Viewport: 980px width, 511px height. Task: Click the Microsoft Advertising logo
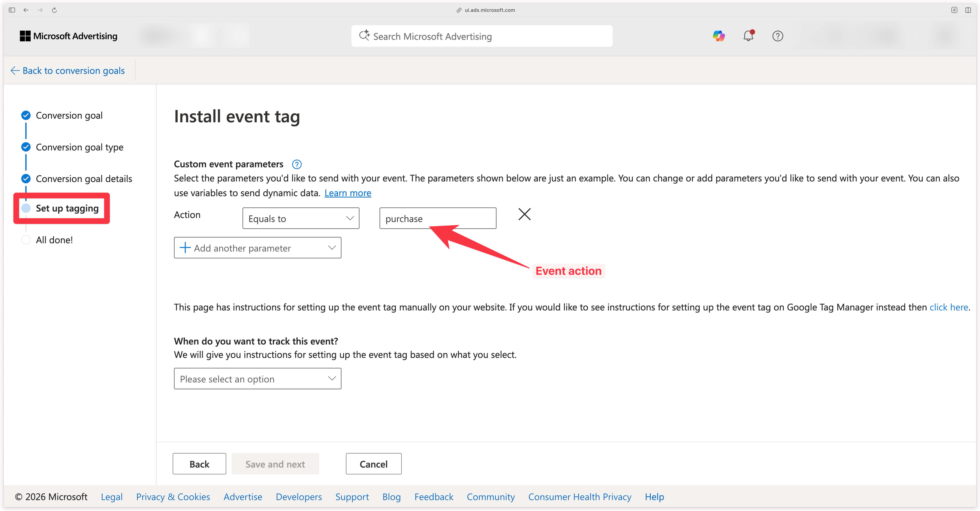[69, 36]
